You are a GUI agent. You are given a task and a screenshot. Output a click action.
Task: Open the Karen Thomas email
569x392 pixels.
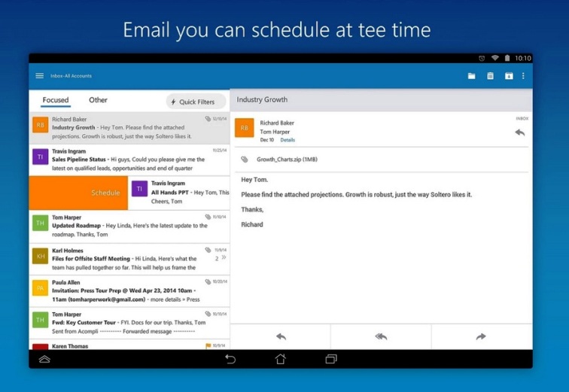129,345
